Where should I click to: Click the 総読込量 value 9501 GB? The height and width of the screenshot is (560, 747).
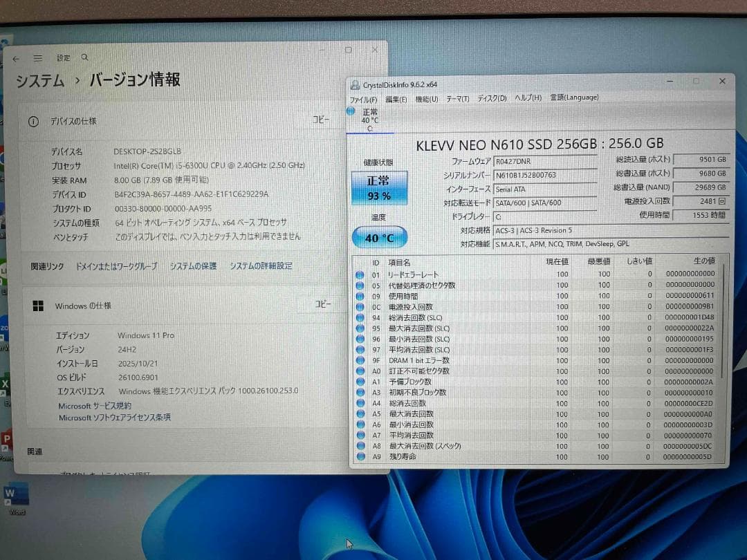point(701,160)
